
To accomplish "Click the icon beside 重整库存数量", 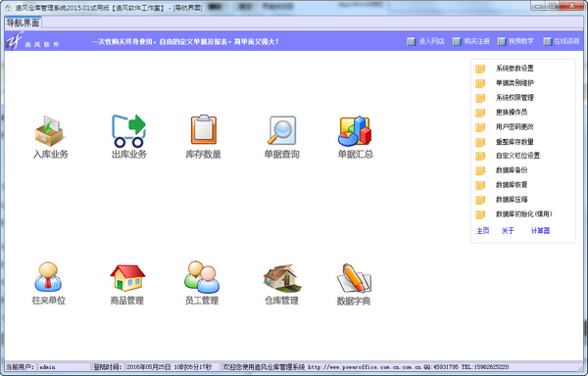I will [480, 142].
